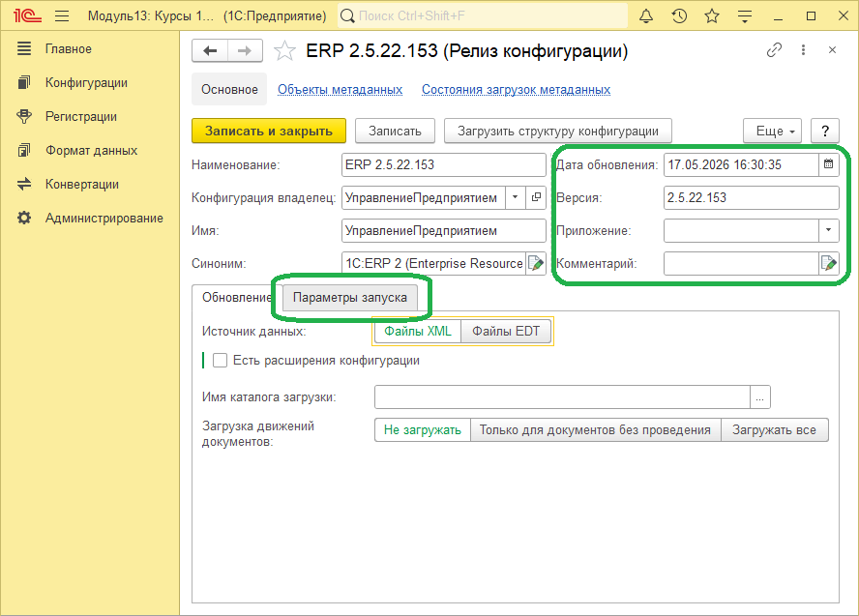Select Файлы EDT data source
The image size is (859, 616).
point(506,332)
